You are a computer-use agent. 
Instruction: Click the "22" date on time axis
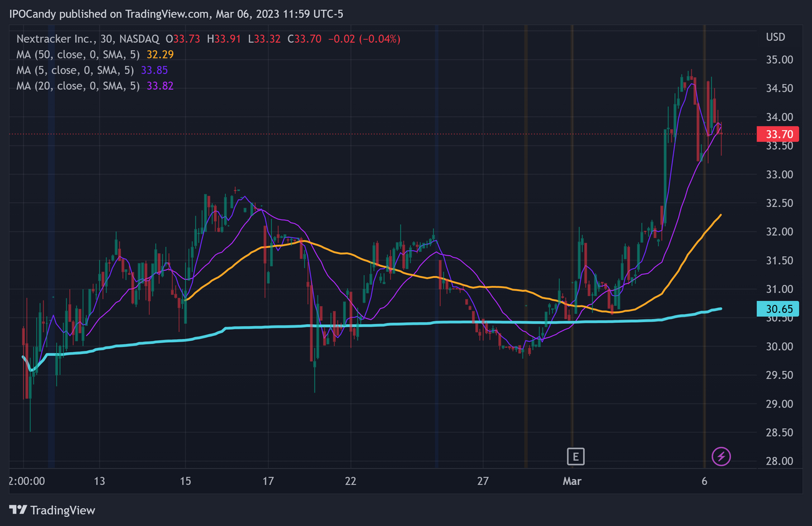(351, 481)
